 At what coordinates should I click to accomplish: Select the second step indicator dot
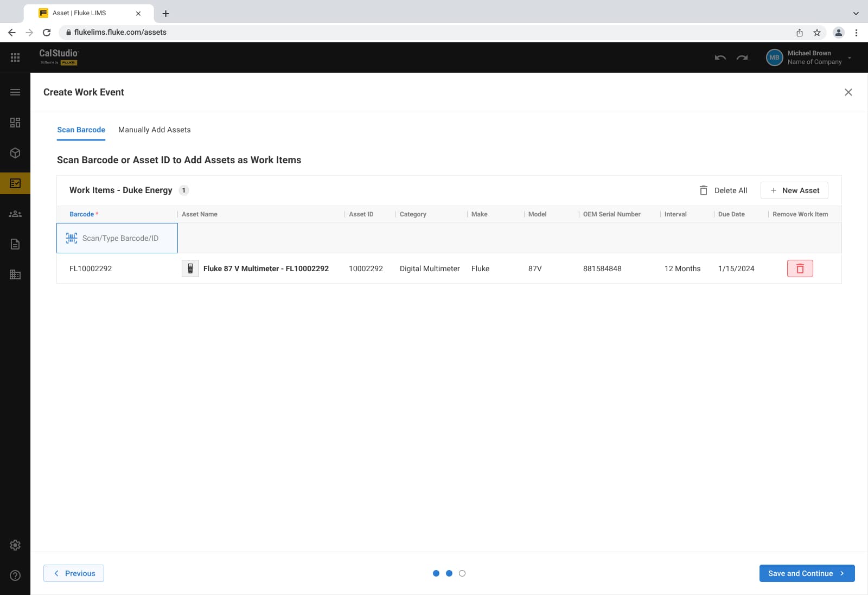pyautogui.click(x=449, y=573)
